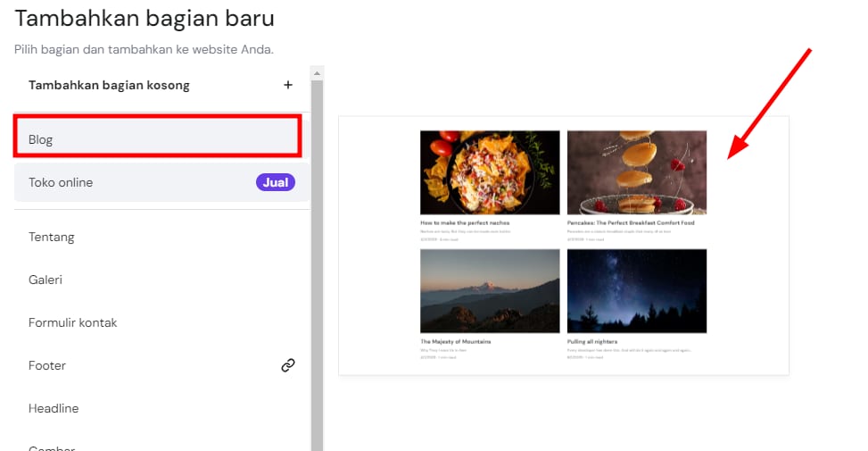Open the Tentang section option

tap(52, 237)
